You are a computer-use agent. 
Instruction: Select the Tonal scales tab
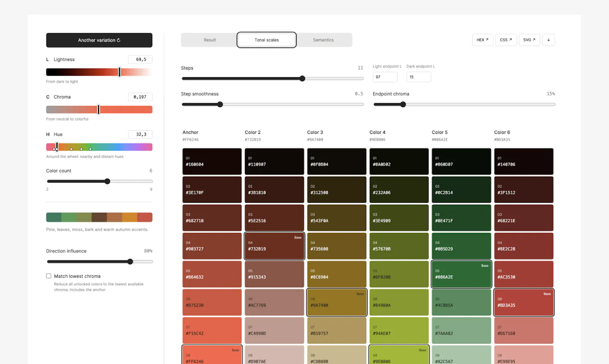pos(266,40)
